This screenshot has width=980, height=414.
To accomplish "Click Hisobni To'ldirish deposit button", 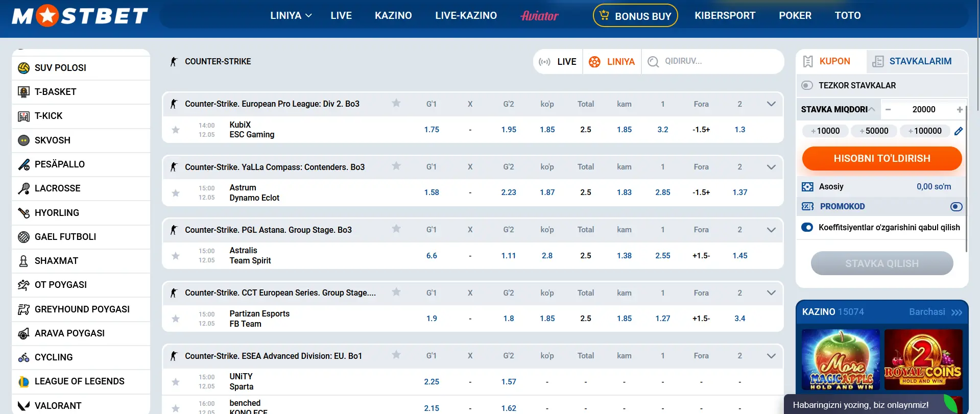I will (882, 158).
